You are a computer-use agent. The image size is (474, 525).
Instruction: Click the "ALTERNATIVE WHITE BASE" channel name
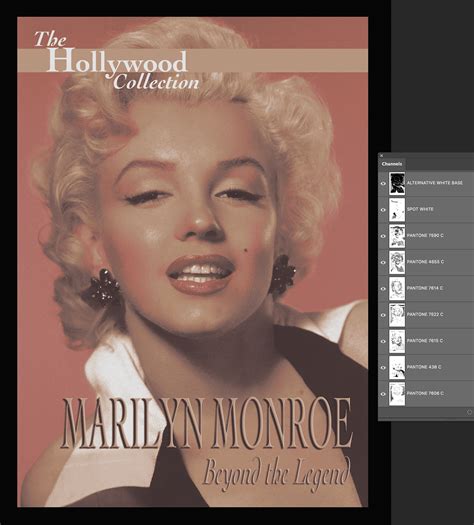coord(435,183)
